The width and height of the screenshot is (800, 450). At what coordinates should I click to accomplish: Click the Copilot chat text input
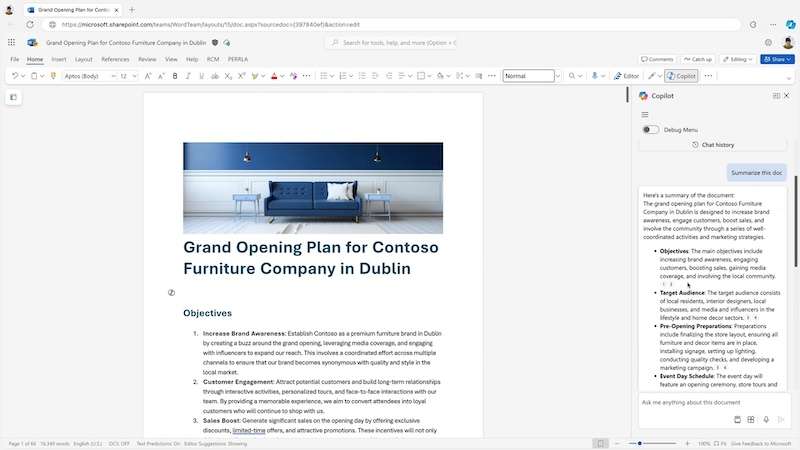(x=714, y=403)
